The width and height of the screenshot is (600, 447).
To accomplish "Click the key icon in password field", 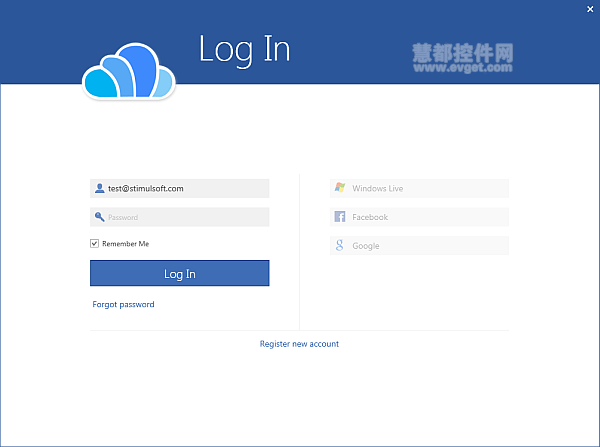I will click(x=99, y=217).
